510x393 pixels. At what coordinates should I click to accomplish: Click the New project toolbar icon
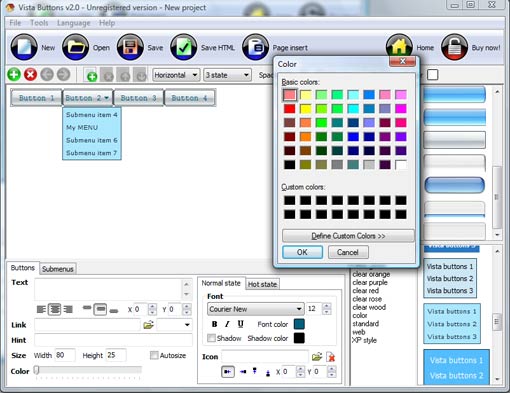(x=24, y=47)
